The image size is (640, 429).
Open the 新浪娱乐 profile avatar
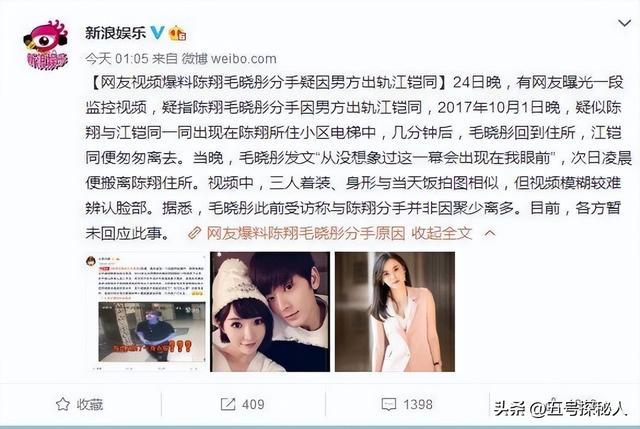[x=46, y=45]
